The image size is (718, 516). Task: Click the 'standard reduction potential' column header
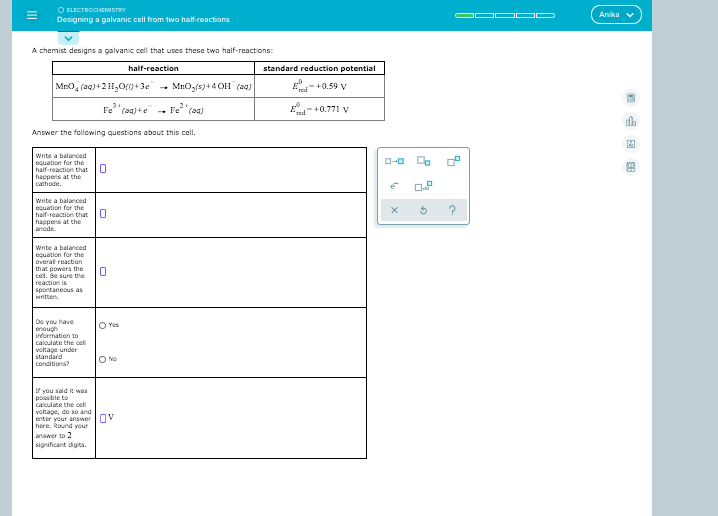[319, 68]
